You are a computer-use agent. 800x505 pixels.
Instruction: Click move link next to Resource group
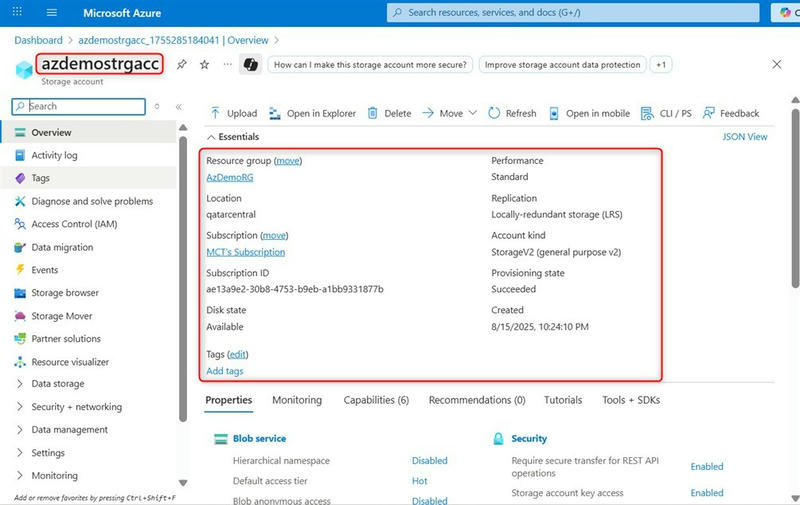tap(288, 161)
